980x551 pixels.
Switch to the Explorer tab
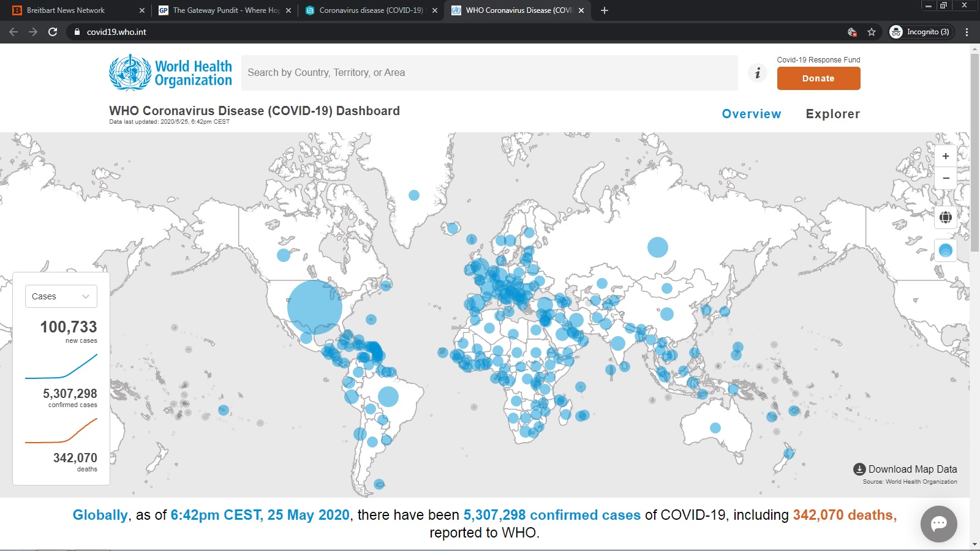click(x=832, y=114)
